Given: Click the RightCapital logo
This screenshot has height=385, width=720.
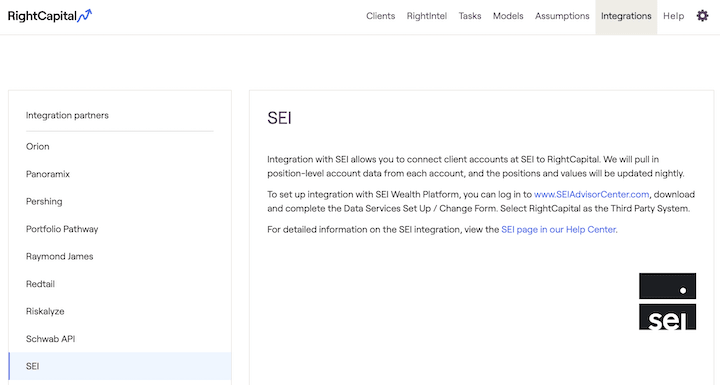Looking at the screenshot, I should (x=50, y=16).
